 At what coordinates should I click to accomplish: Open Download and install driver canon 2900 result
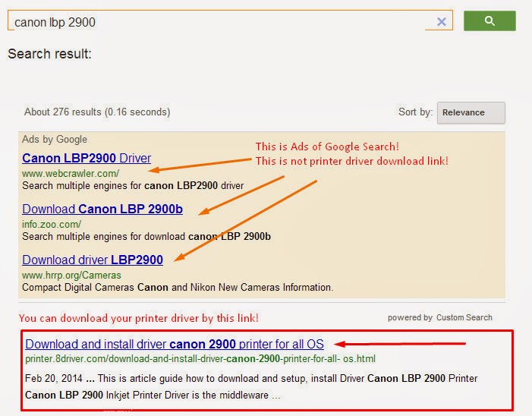point(175,344)
